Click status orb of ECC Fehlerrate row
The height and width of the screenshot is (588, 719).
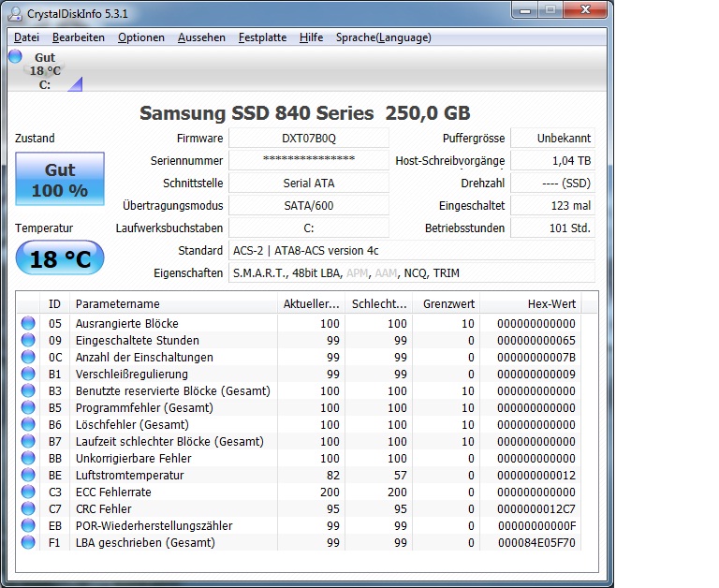28,492
